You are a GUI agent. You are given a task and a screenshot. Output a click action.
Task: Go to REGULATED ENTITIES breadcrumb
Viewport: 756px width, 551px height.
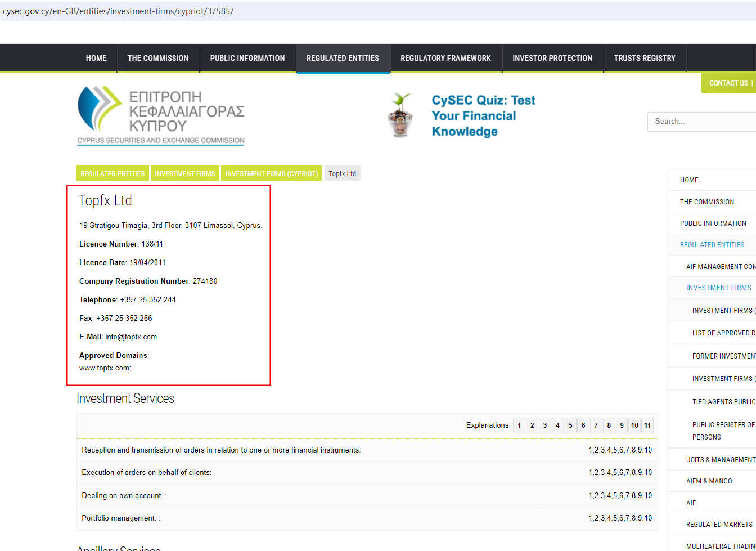(112, 174)
